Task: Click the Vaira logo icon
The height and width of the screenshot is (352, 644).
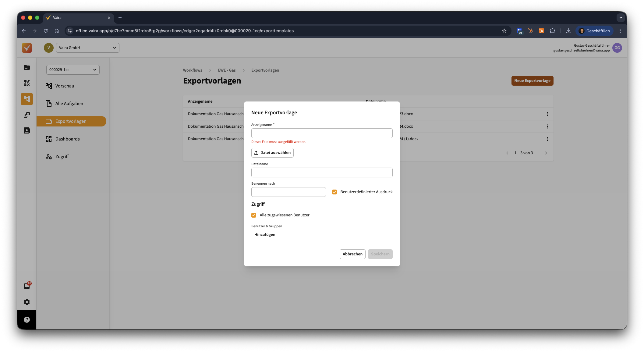Action: click(x=27, y=48)
